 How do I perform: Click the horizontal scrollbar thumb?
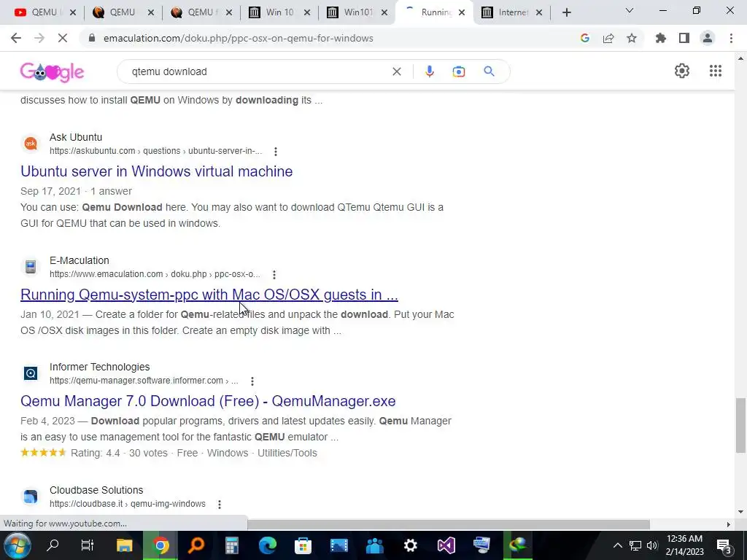pyautogui.click(x=449, y=524)
